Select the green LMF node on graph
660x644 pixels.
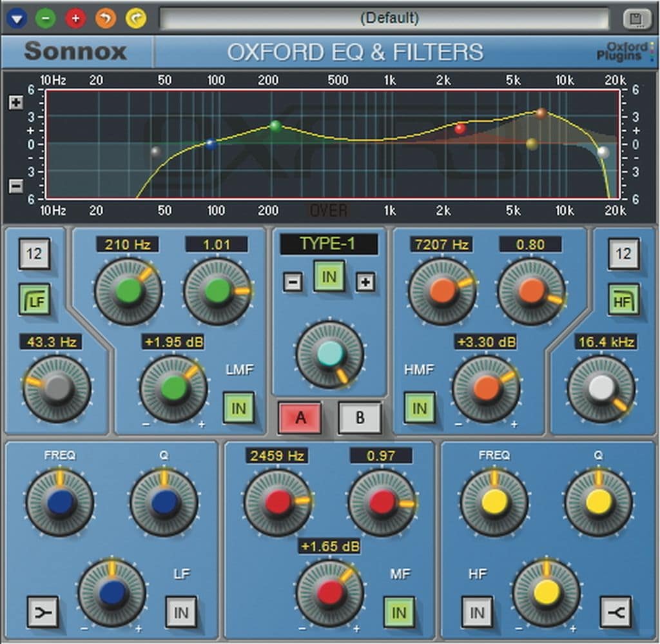[276, 126]
